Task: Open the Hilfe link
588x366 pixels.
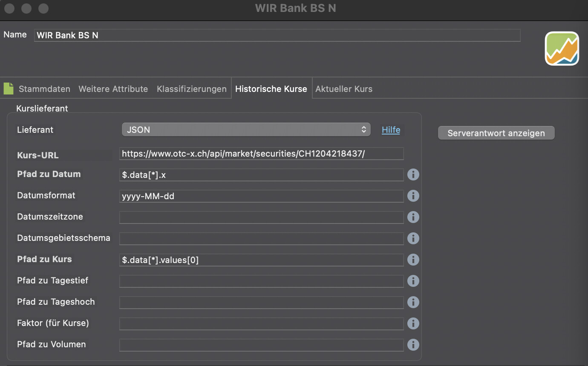Action: click(391, 130)
